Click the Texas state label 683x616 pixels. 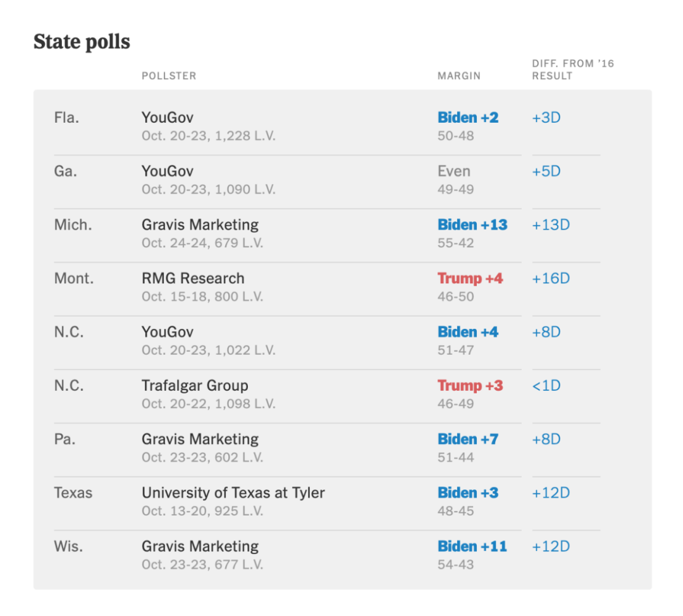[73, 493]
